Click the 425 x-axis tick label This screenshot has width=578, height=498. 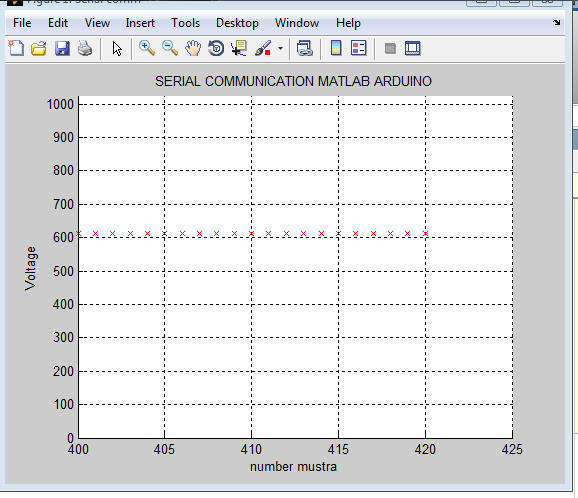512,449
